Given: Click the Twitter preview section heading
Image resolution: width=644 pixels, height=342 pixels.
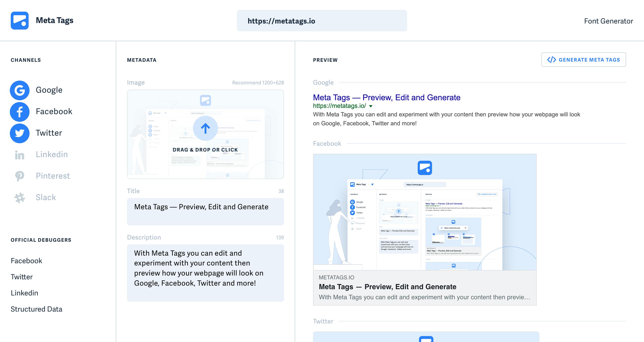Looking at the screenshot, I should click(323, 321).
